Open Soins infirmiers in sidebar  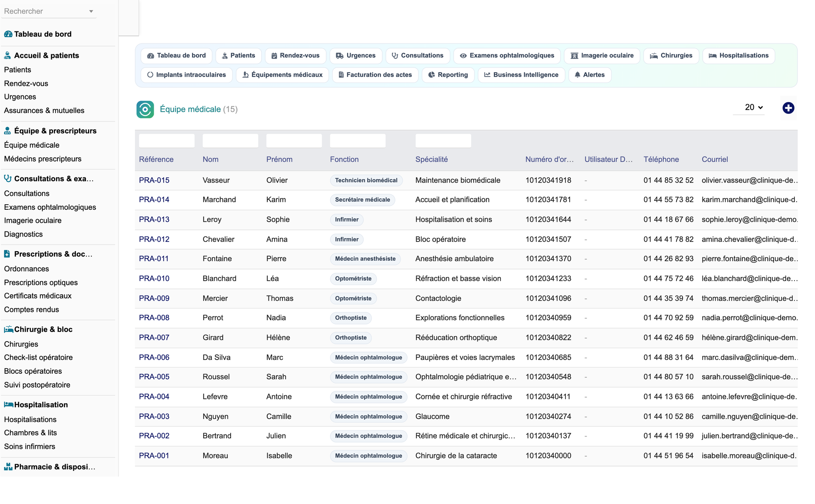[x=29, y=446]
